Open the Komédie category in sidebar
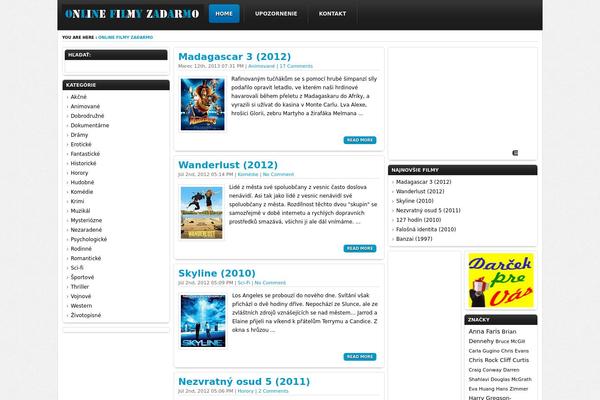 pos(82,192)
